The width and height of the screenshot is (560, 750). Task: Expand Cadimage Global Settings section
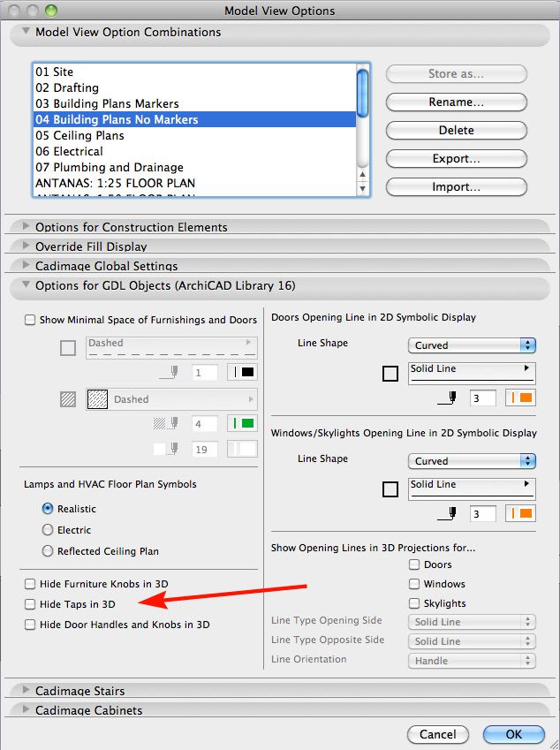pos(26,264)
